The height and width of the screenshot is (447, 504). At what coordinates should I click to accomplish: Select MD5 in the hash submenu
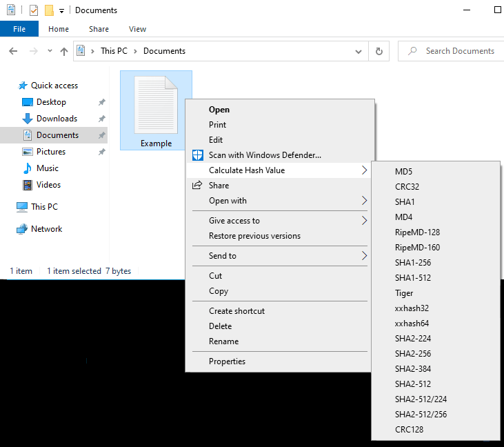[x=403, y=172]
